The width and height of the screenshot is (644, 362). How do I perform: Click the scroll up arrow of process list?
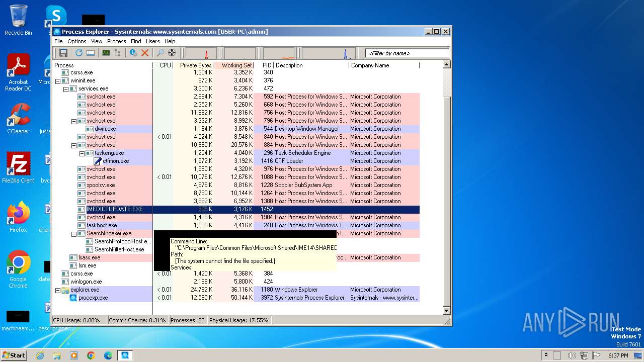pos(446,65)
